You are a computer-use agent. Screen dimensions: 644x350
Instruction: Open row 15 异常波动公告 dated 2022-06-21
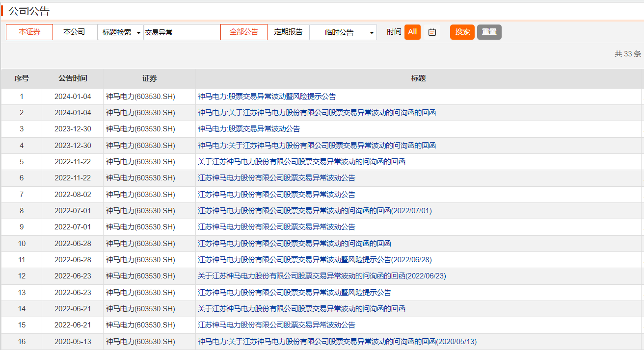point(276,325)
